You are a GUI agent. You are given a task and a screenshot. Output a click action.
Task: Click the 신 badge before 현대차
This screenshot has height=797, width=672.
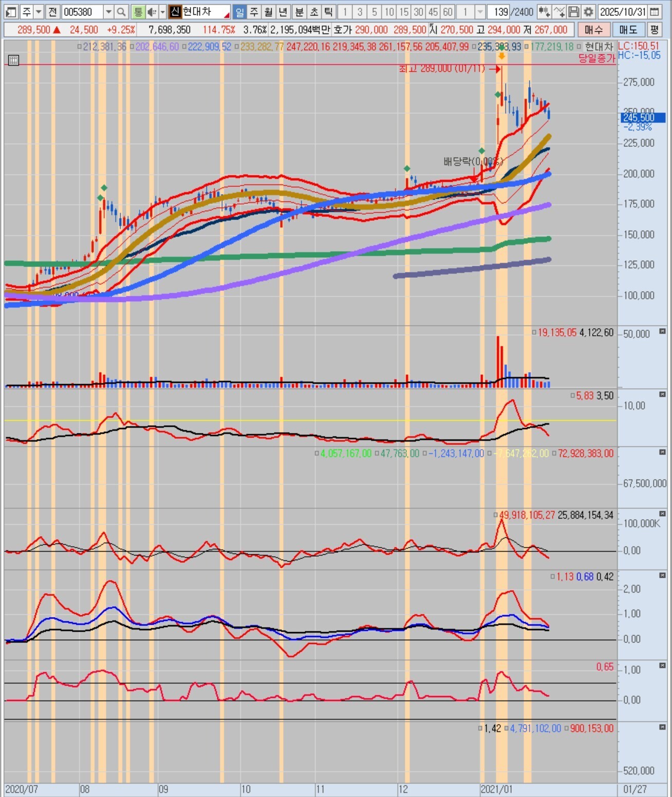pyautogui.click(x=175, y=12)
